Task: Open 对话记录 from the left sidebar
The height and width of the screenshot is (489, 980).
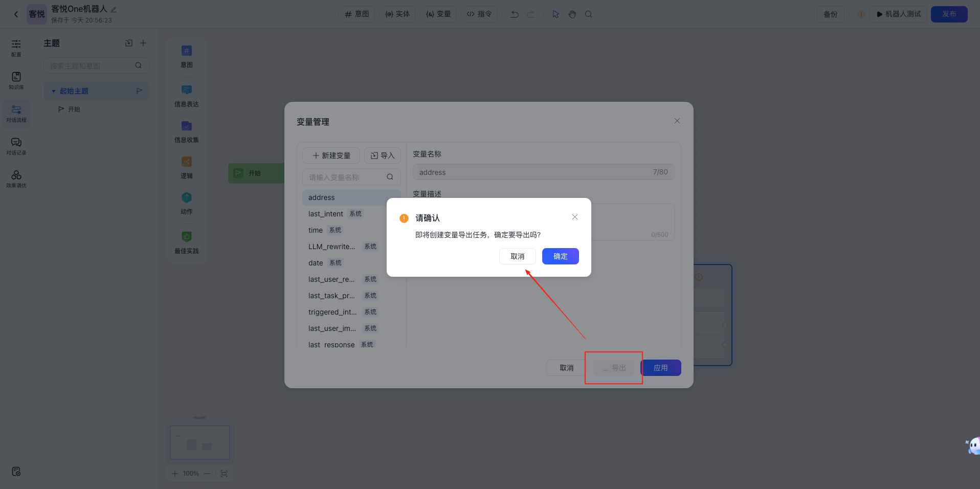Action: click(16, 146)
